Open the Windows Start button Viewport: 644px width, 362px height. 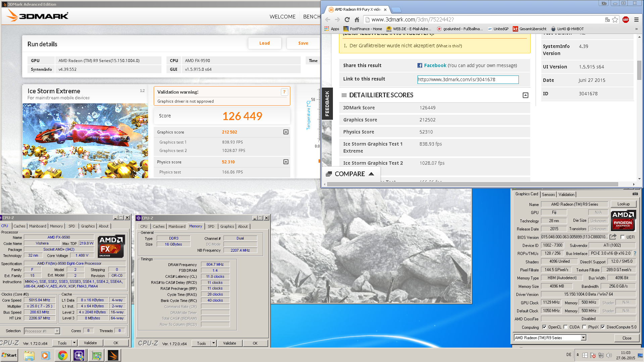9,355
